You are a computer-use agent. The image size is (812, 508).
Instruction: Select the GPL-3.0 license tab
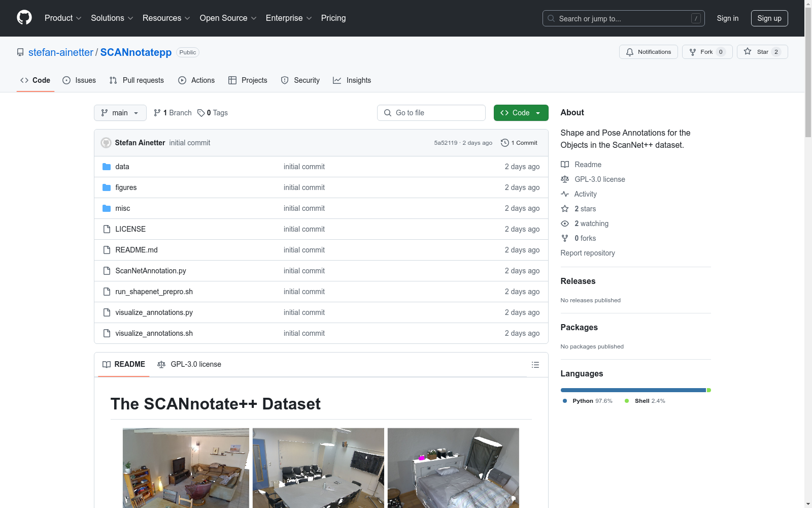coord(189,364)
